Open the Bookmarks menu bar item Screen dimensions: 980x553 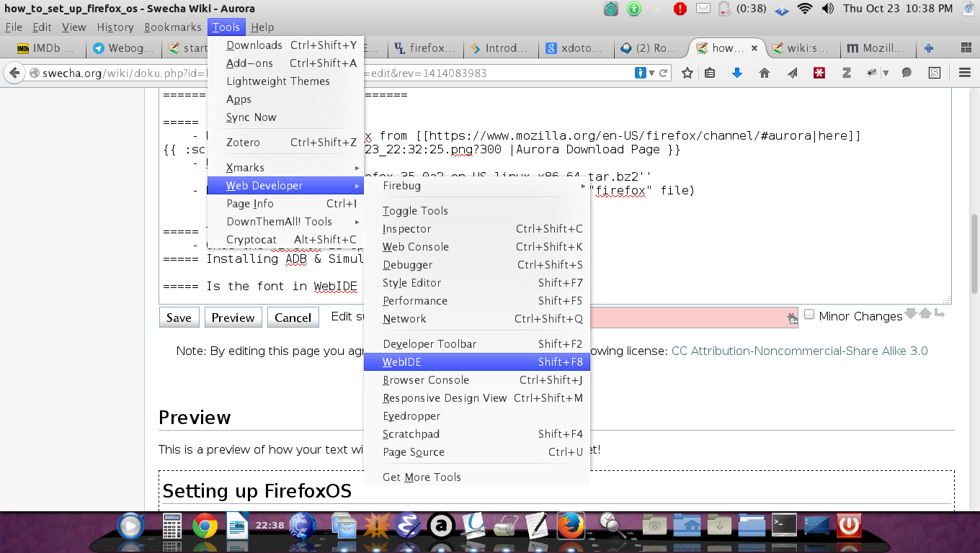coord(173,27)
